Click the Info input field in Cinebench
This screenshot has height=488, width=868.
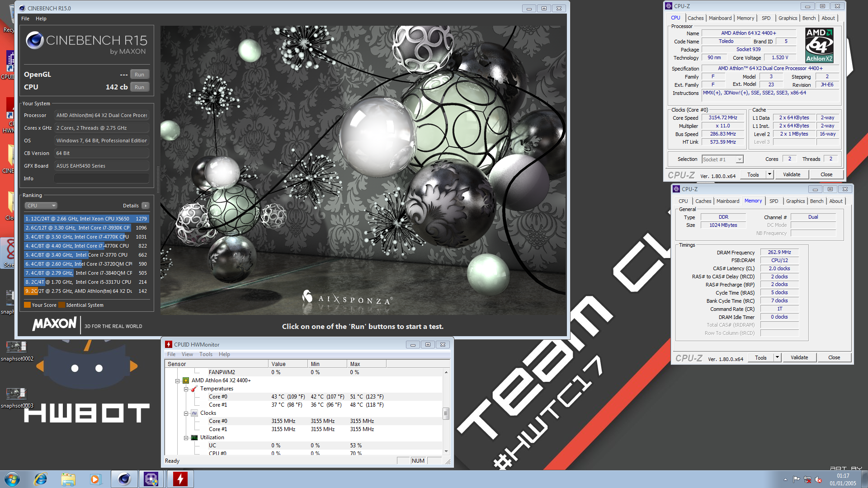[102, 178]
